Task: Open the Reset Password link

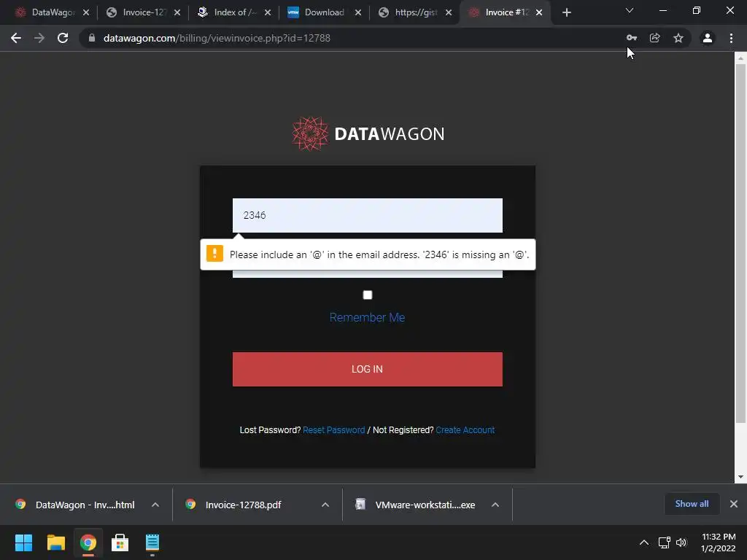Action: click(334, 430)
